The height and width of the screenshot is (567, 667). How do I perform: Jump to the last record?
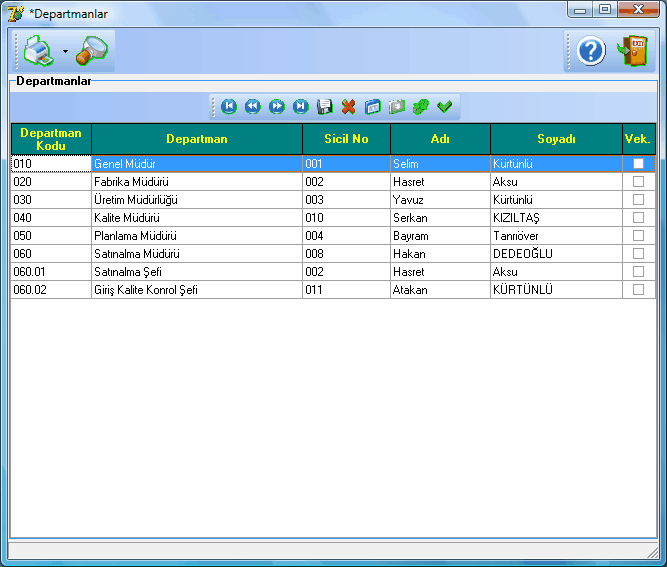(x=301, y=106)
